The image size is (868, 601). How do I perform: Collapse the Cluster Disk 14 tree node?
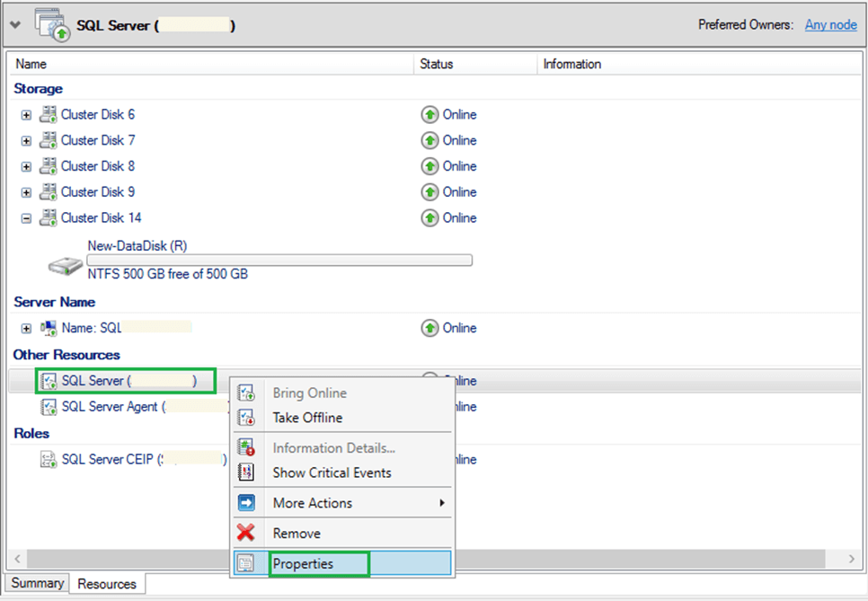click(x=26, y=218)
